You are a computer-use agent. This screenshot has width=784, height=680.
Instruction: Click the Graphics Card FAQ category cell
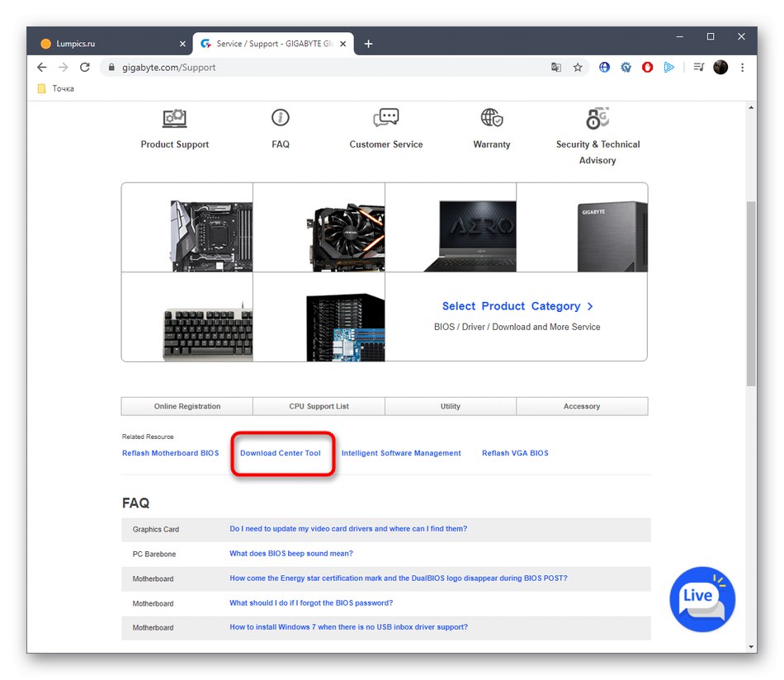pyautogui.click(x=155, y=530)
